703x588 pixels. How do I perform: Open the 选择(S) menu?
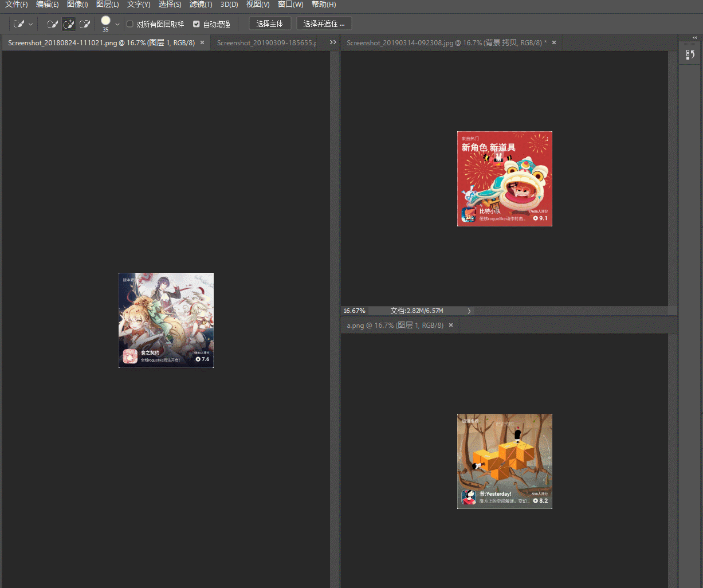pos(170,5)
